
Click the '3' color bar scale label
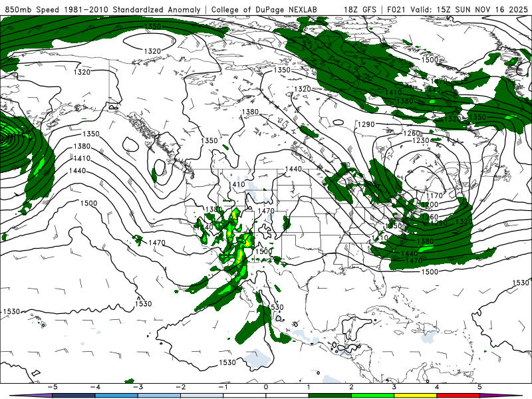(x=394, y=387)
